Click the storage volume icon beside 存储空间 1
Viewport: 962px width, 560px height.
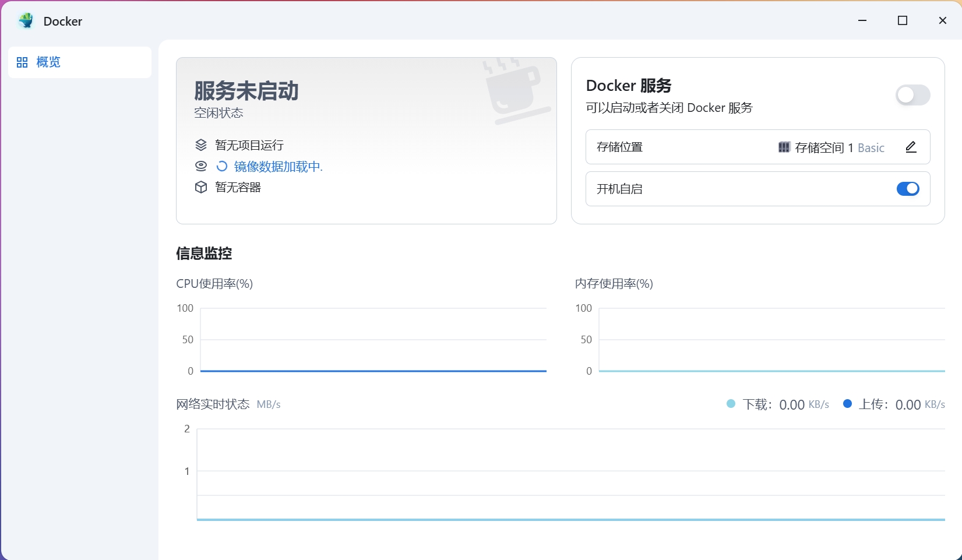click(x=784, y=147)
